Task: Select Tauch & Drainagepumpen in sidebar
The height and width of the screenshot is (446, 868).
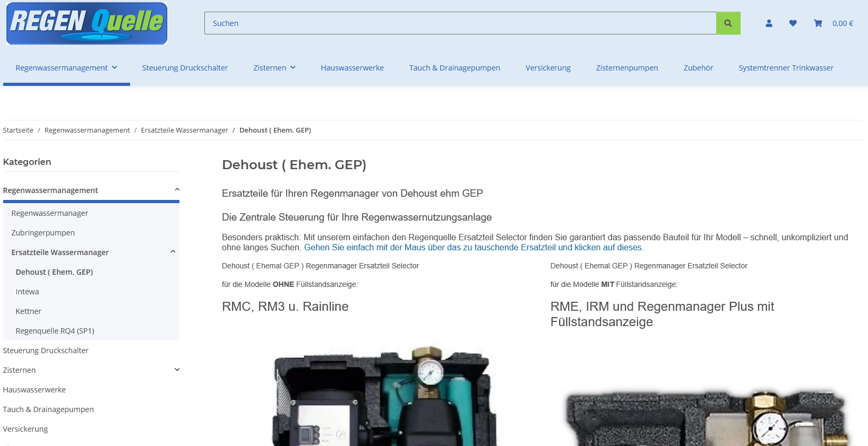Action: tap(48, 409)
